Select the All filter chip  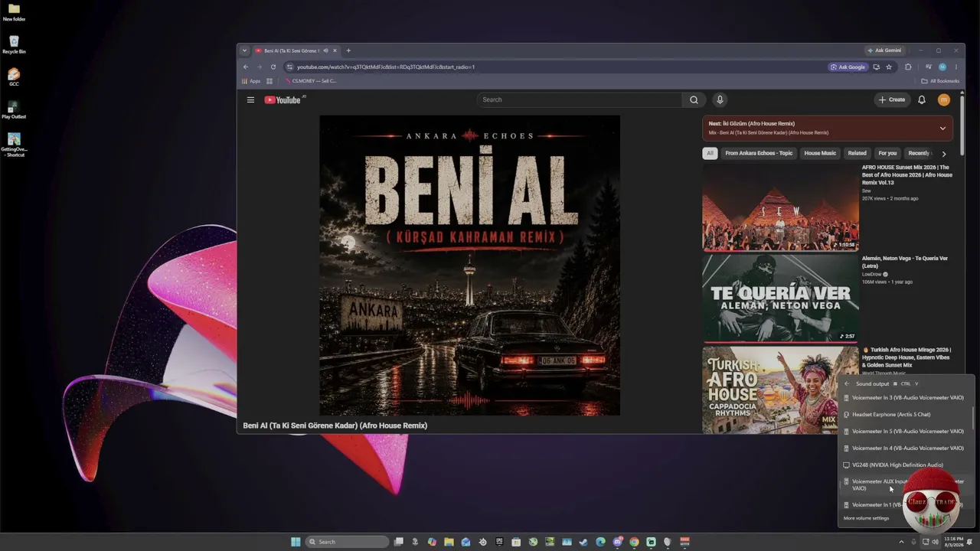[710, 153]
